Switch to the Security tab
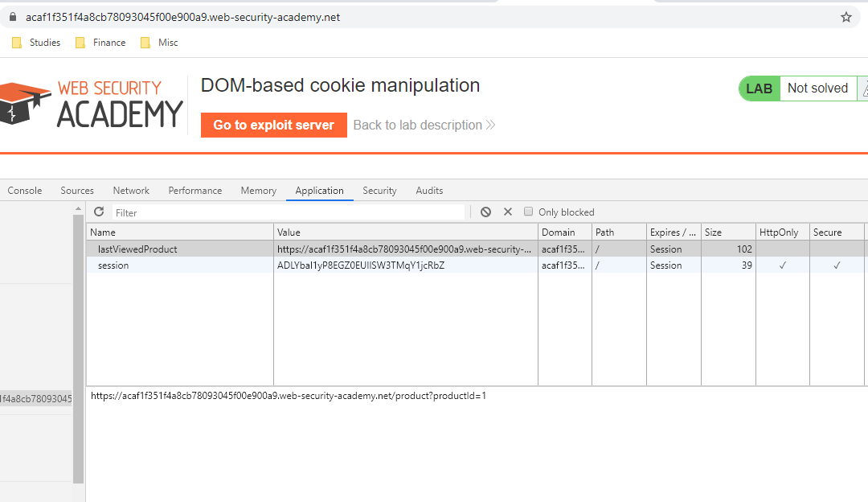Screen dimensions: 868x502 pos(379,190)
